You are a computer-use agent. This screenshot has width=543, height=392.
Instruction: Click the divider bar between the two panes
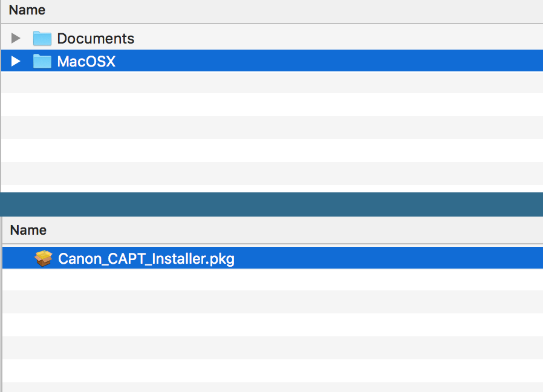[x=271, y=204]
